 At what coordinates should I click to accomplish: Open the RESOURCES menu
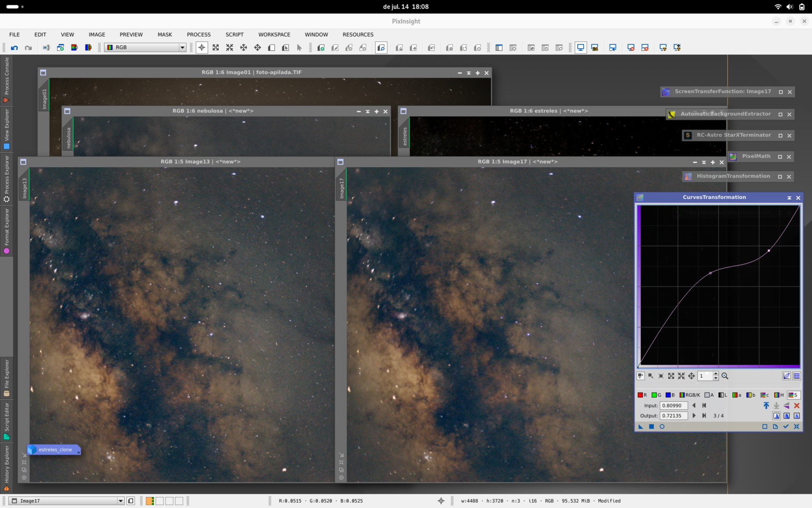click(x=358, y=34)
